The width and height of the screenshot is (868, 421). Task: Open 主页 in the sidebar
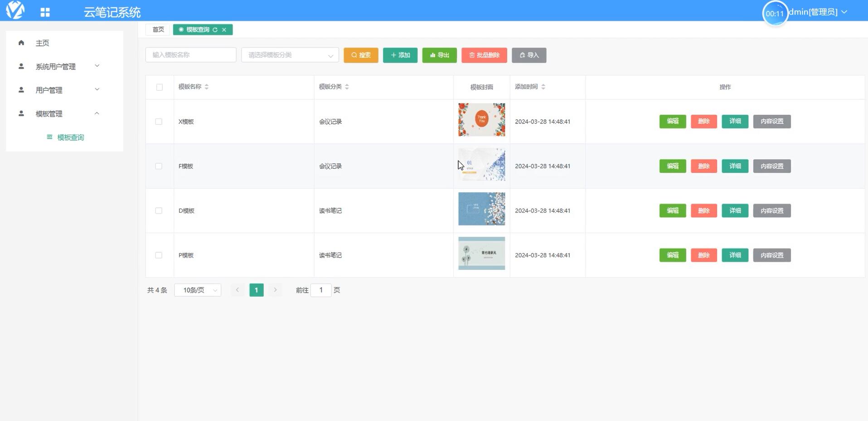point(64,43)
